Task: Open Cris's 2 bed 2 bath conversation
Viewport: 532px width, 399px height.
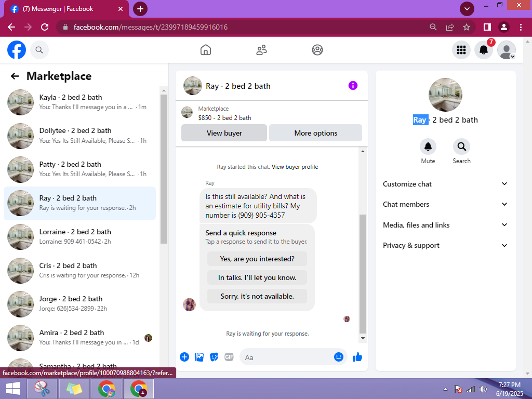Action: (x=79, y=270)
